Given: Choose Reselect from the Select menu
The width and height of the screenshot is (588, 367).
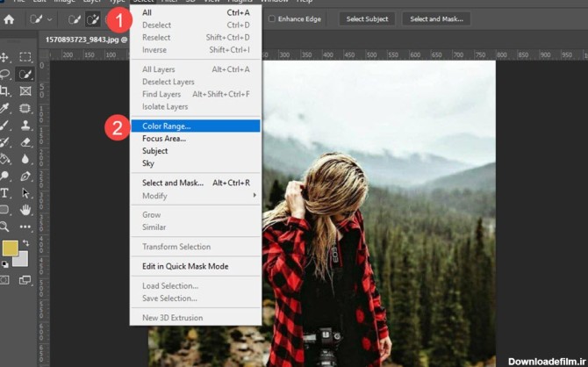Looking at the screenshot, I should (x=196, y=38).
